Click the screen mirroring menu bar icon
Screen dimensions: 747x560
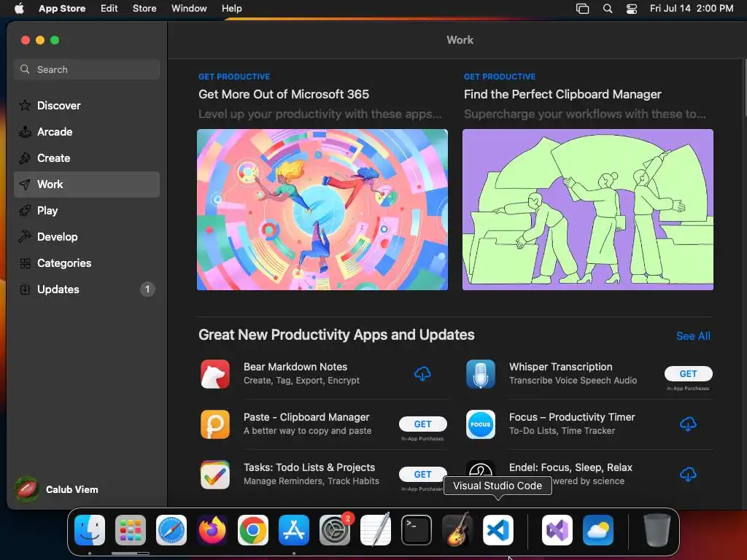(x=582, y=8)
